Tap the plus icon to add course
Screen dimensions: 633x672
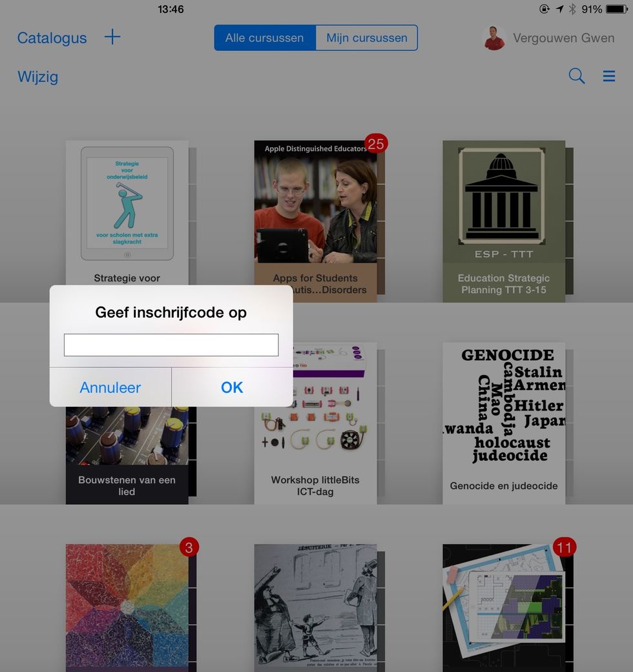(112, 37)
